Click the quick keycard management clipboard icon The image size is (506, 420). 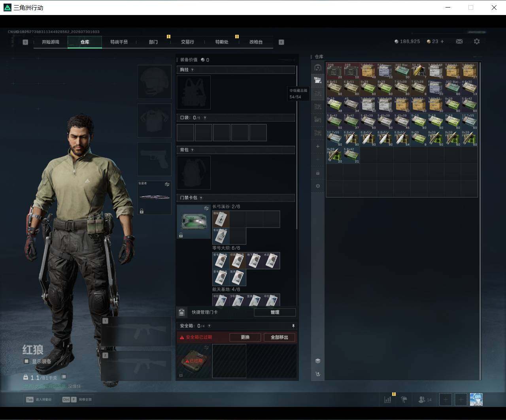pos(181,313)
